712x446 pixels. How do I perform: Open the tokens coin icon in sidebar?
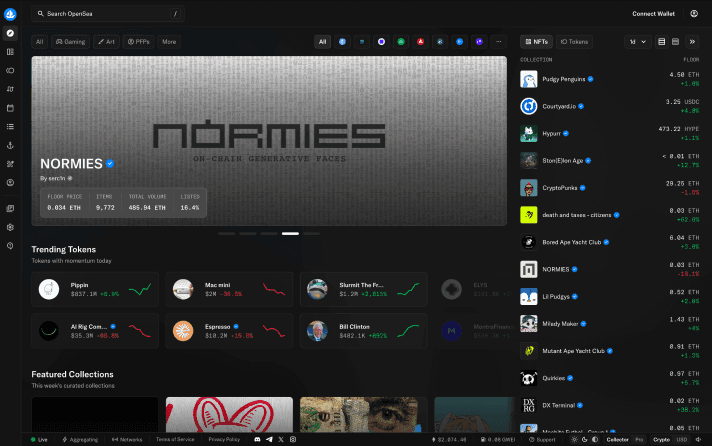(10, 70)
